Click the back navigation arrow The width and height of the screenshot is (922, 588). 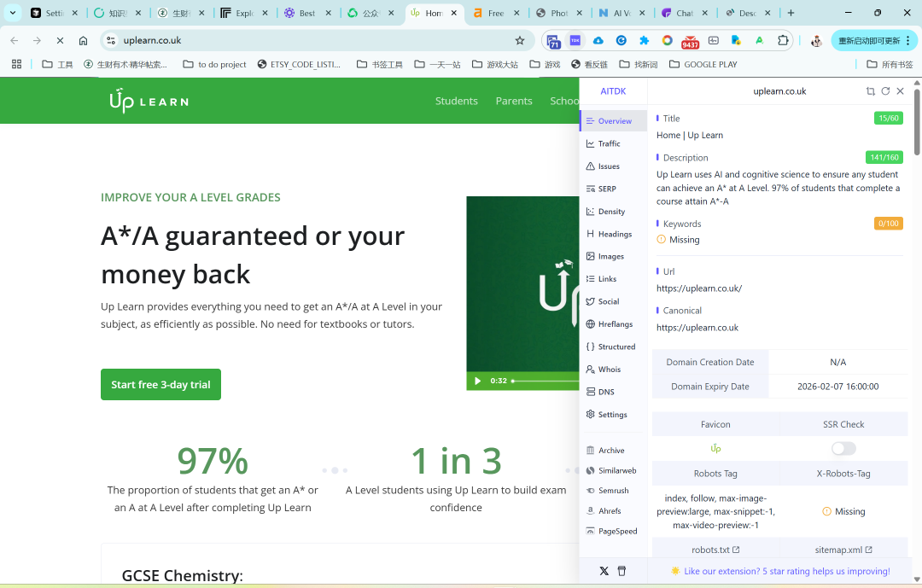(15, 41)
